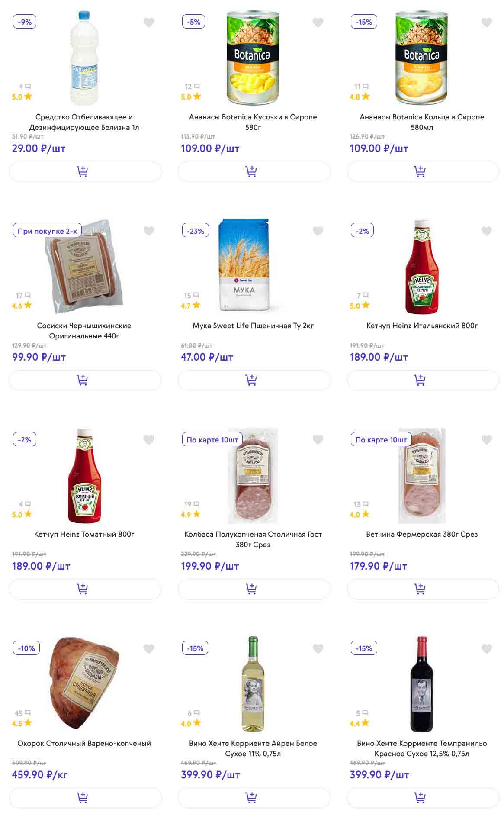The height and width of the screenshot is (822, 504).
Task: Toggle heart on Вино Айрен Белое
Action: click(318, 649)
